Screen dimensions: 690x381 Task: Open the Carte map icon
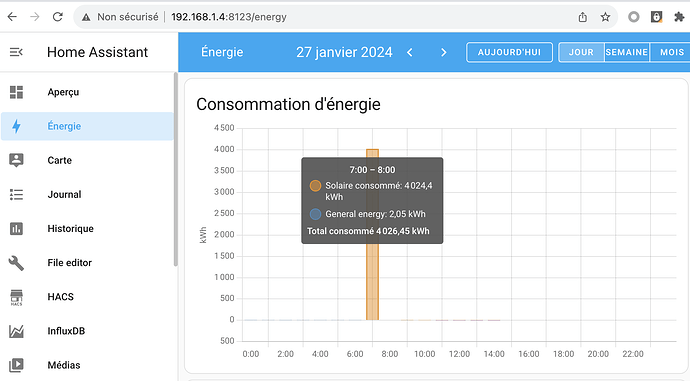[x=16, y=160]
